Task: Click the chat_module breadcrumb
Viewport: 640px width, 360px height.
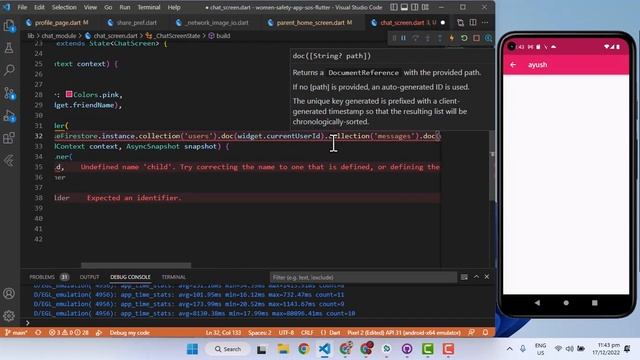Action: tap(59, 36)
